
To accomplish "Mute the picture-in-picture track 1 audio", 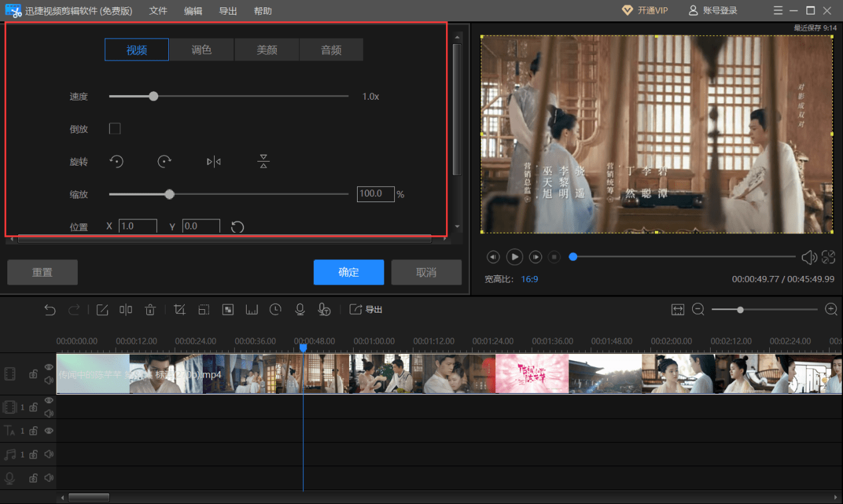I will point(49,413).
